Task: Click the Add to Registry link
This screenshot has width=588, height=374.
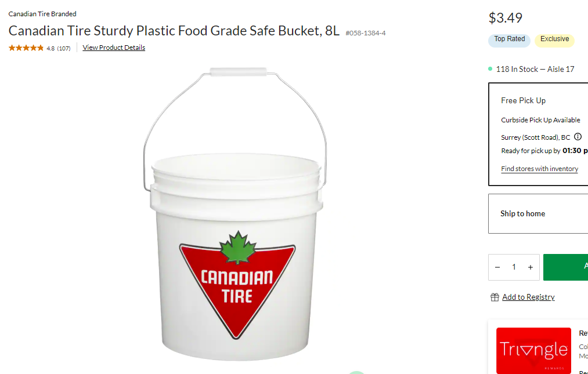Action: click(528, 297)
